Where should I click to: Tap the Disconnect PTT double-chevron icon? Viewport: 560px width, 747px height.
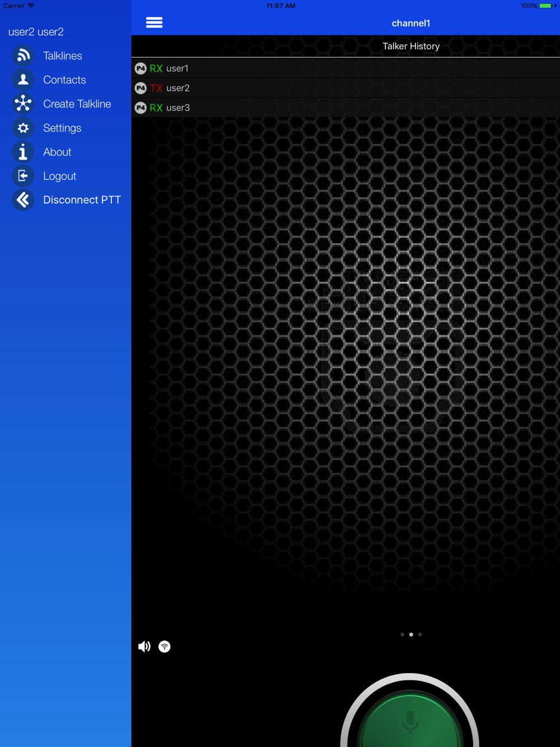[x=23, y=200]
